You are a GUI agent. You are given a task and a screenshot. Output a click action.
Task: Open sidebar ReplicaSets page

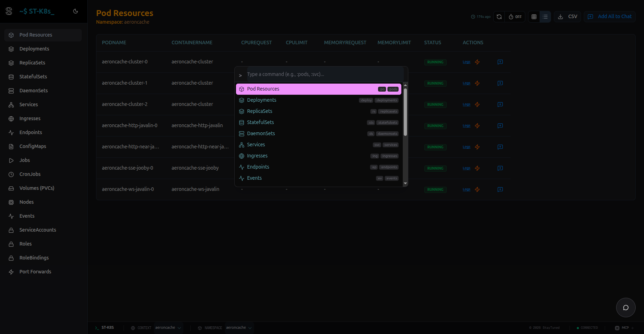43,63
